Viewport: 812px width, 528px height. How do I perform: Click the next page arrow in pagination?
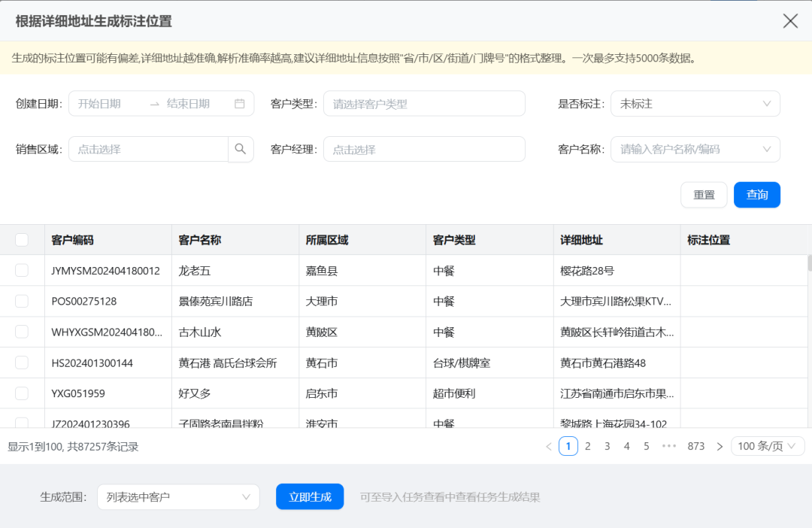720,446
